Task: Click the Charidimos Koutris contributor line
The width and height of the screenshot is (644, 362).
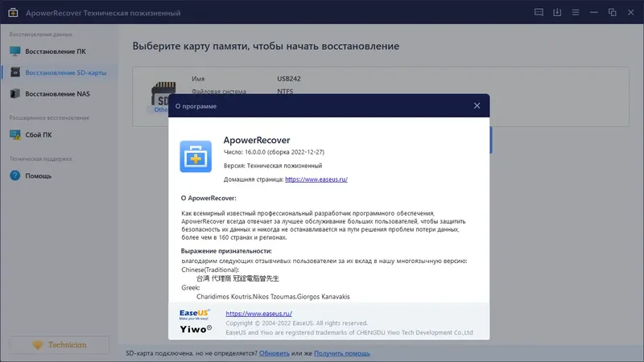Action: click(x=273, y=297)
